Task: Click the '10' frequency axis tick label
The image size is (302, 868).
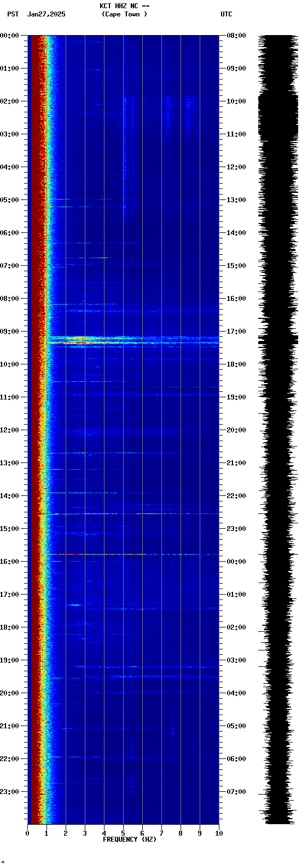Action: coord(219,833)
